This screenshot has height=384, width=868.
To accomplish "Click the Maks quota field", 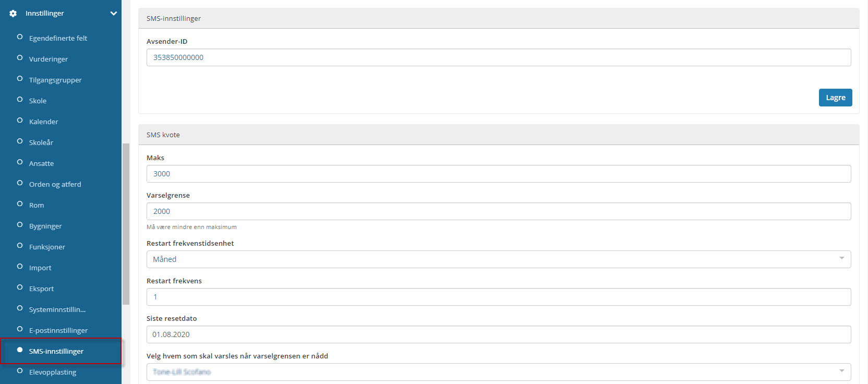I will tap(498, 174).
